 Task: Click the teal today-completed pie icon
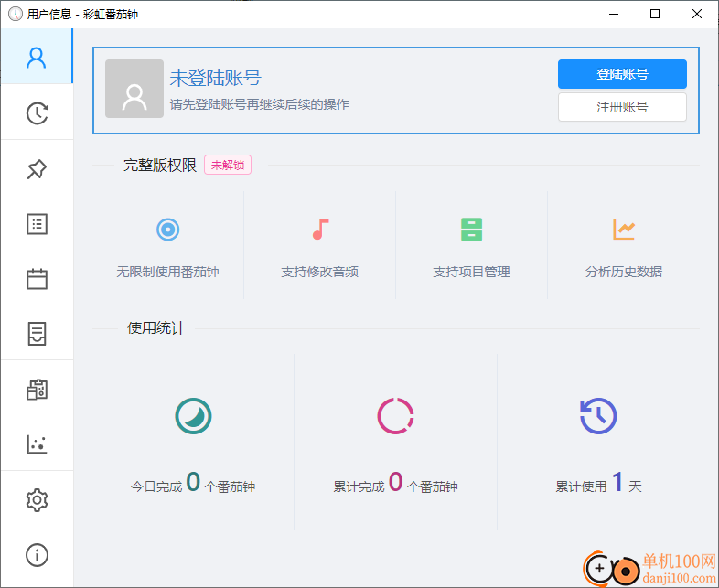click(x=193, y=416)
